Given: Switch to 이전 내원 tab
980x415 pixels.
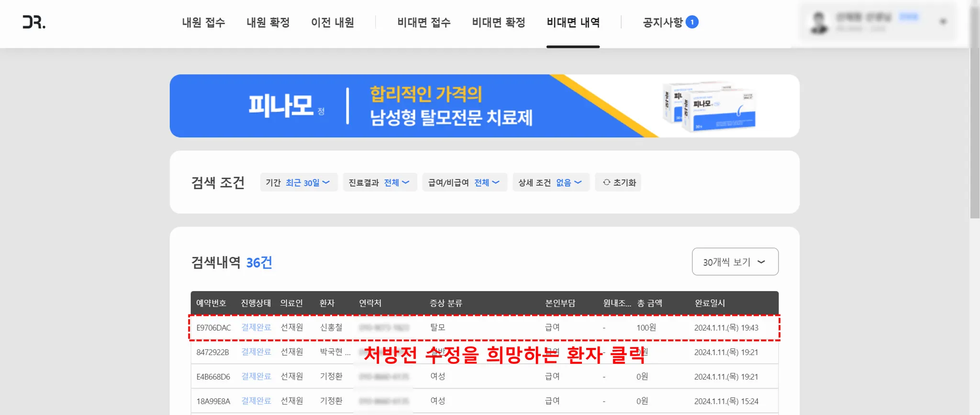Looking at the screenshot, I should [333, 22].
